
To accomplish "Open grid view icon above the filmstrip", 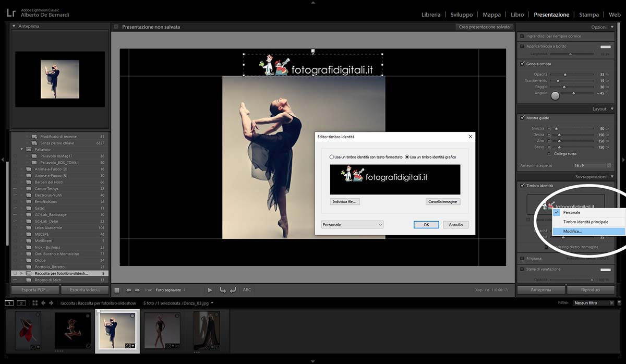I will (x=35, y=303).
